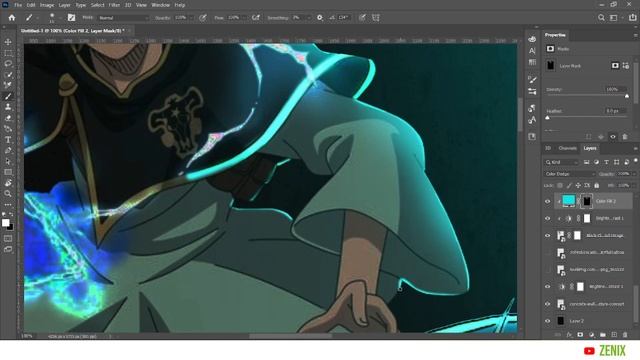This screenshot has width=640, height=360.
Task: Select the Brush tool in the left toolbar
Action: tap(8, 96)
